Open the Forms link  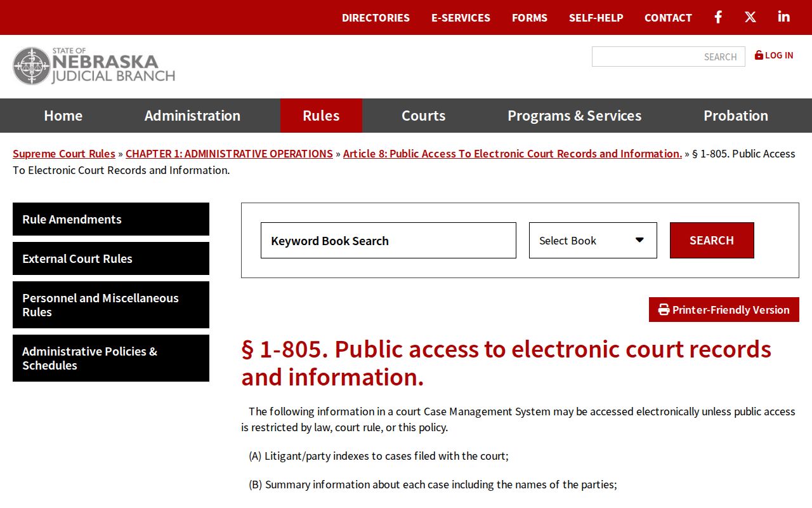(x=530, y=18)
